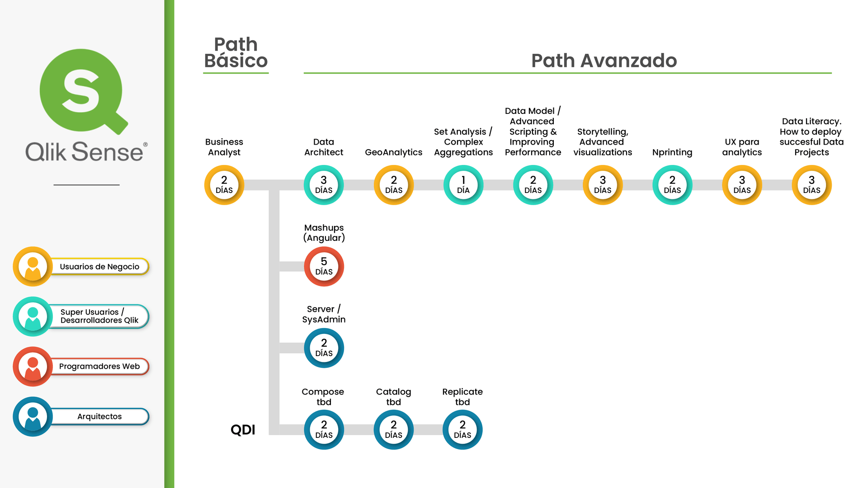This screenshot has width=868, height=488.
Task: Select the Programadores Web icon
Action: [x=33, y=366]
